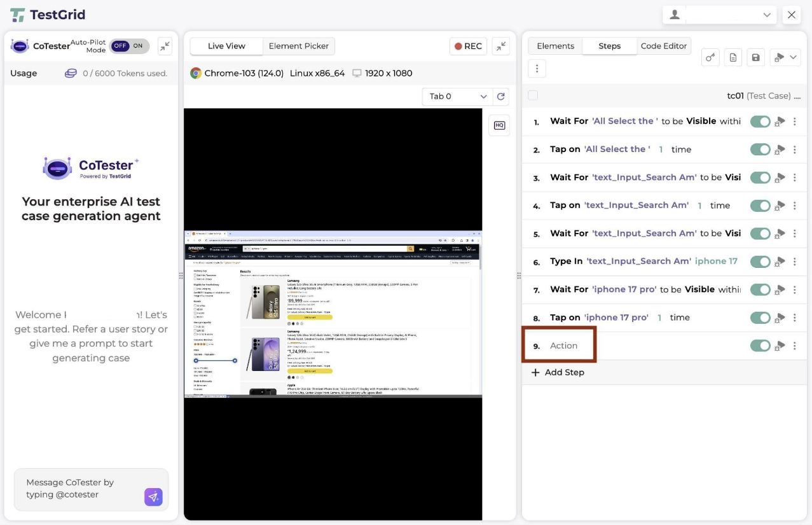Disable step 5 toggle
The height and width of the screenshot is (525, 812).
(760, 234)
